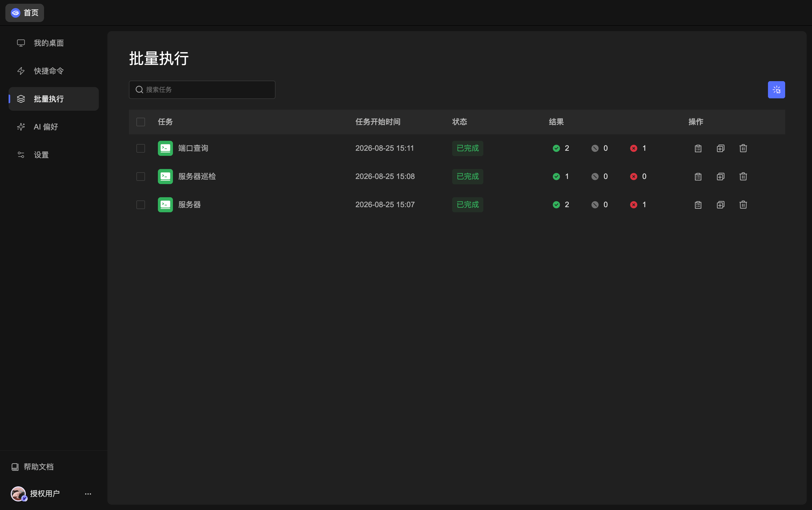The height and width of the screenshot is (510, 812).
Task: Click the 已完成 status of 服务器巡检
Action: [467, 177]
